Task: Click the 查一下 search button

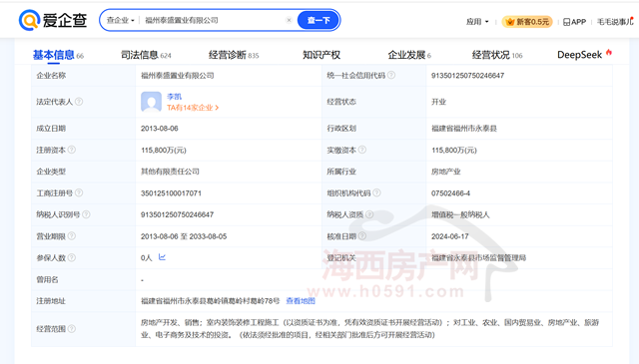Action: pos(319,20)
